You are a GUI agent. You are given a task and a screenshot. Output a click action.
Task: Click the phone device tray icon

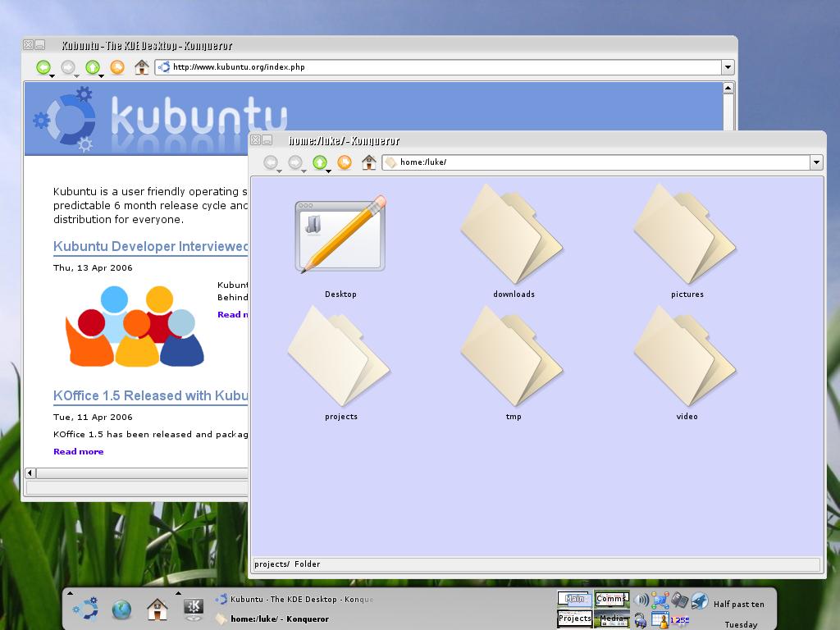(x=679, y=600)
